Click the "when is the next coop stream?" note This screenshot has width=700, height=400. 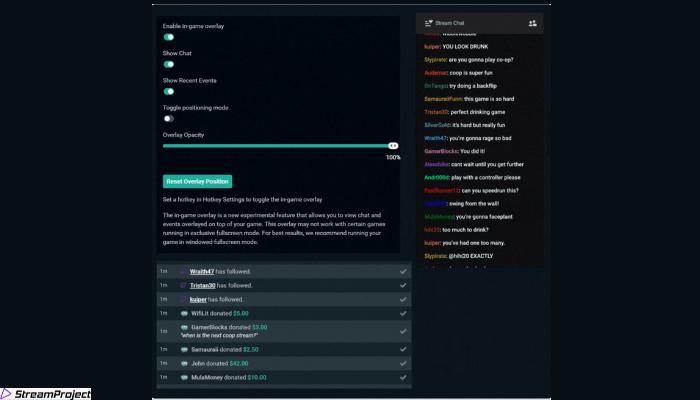[x=219, y=335]
